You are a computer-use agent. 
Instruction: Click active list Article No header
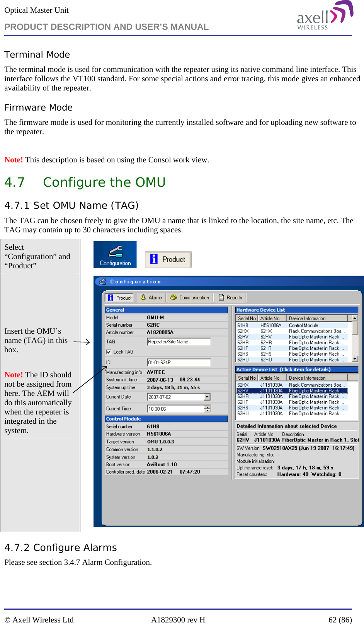[272, 378]
